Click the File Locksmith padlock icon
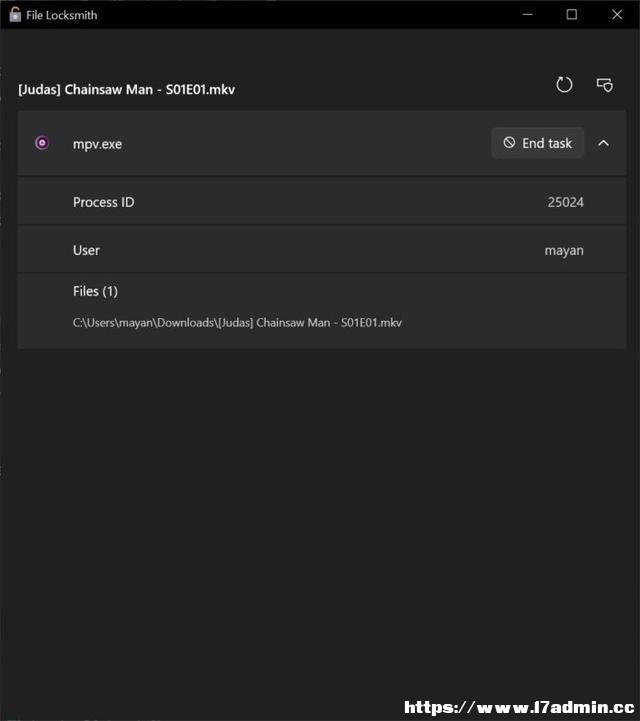This screenshot has width=640, height=721. tap(15, 14)
